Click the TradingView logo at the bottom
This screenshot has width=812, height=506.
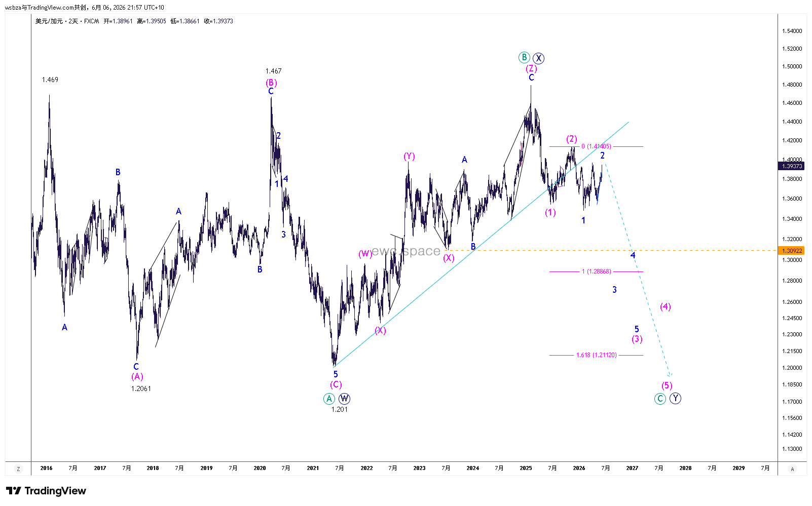[x=46, y=491]
